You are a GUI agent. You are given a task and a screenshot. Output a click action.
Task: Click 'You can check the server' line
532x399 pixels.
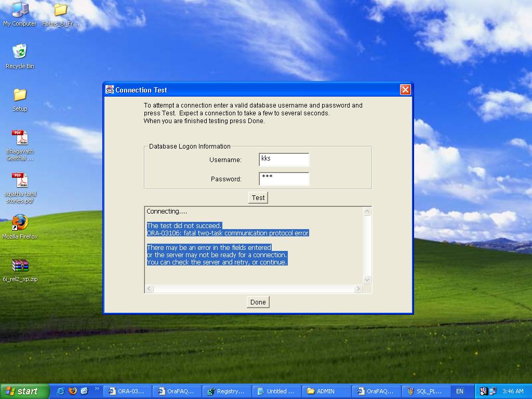click(217, 262)
